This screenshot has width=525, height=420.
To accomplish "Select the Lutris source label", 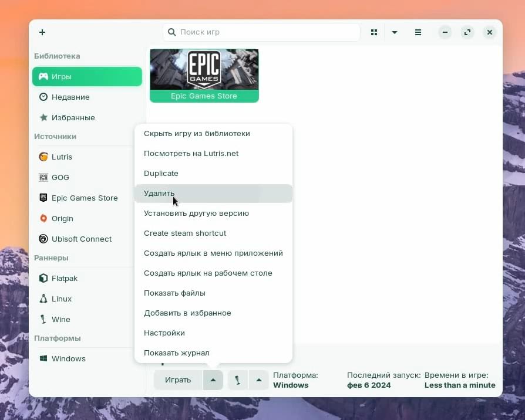I will [x=62, y=157].
